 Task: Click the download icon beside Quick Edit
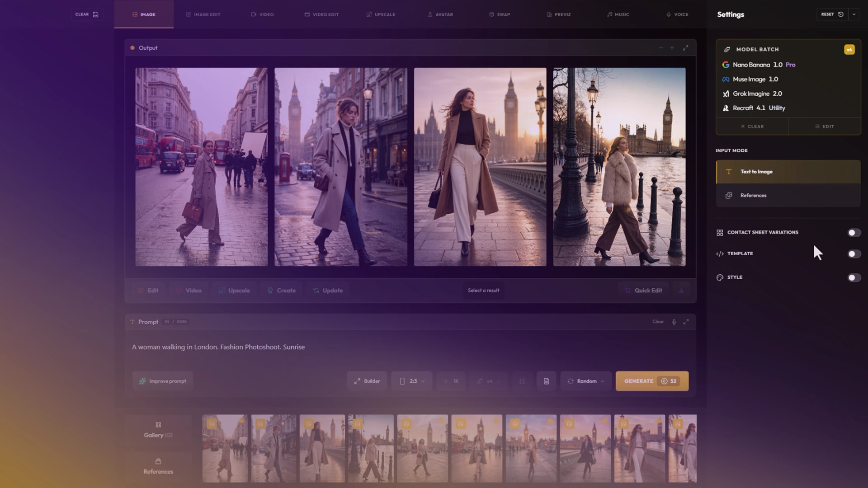pyautogui.click(x=681, y=291)
